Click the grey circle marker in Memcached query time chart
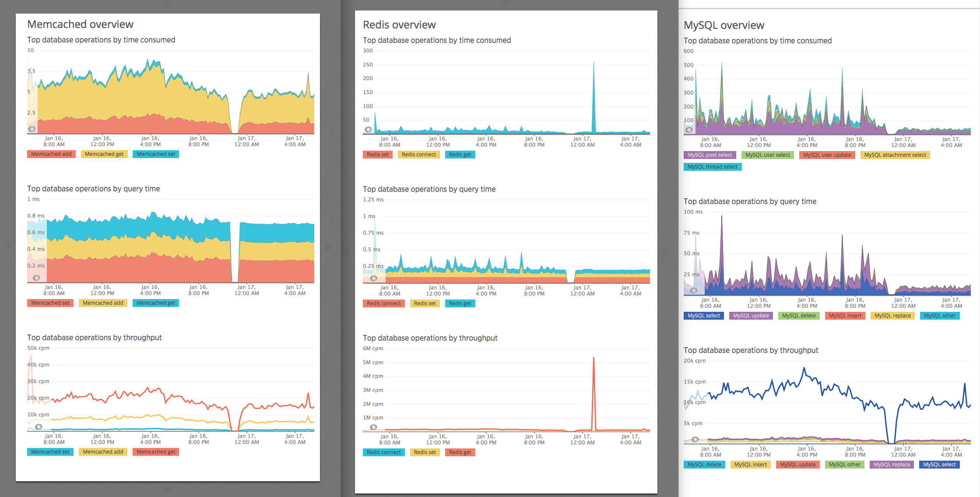This screenshot has height=497, width=980. (x=37, y=278)
